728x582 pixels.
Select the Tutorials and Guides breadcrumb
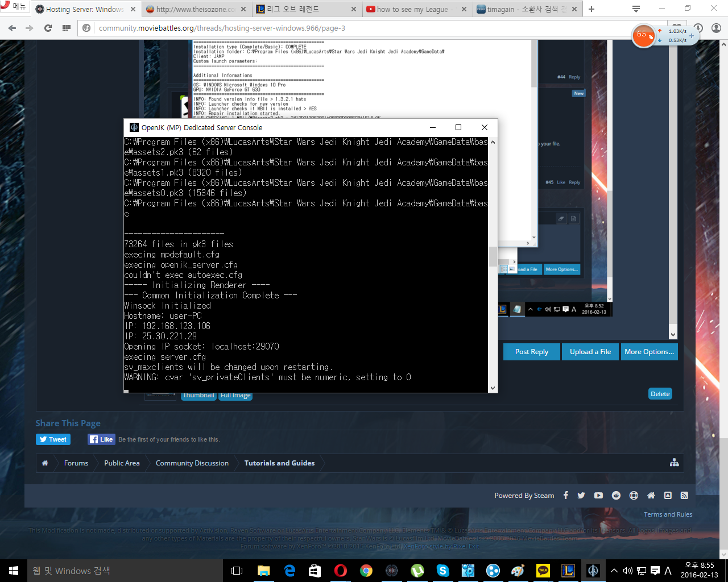point(279,463)
